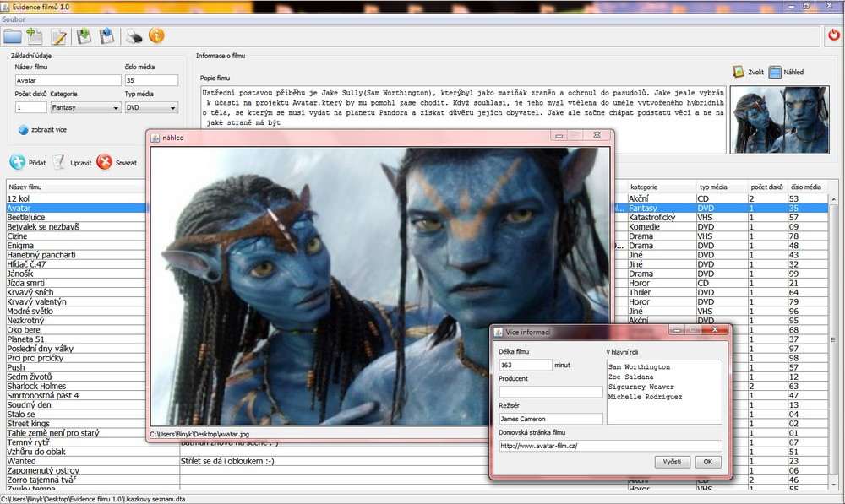Click the Zvolit picture chooser icon
The height and width of the screenshot is (504, 845).
pyautogui.click(x=739, y=72)
